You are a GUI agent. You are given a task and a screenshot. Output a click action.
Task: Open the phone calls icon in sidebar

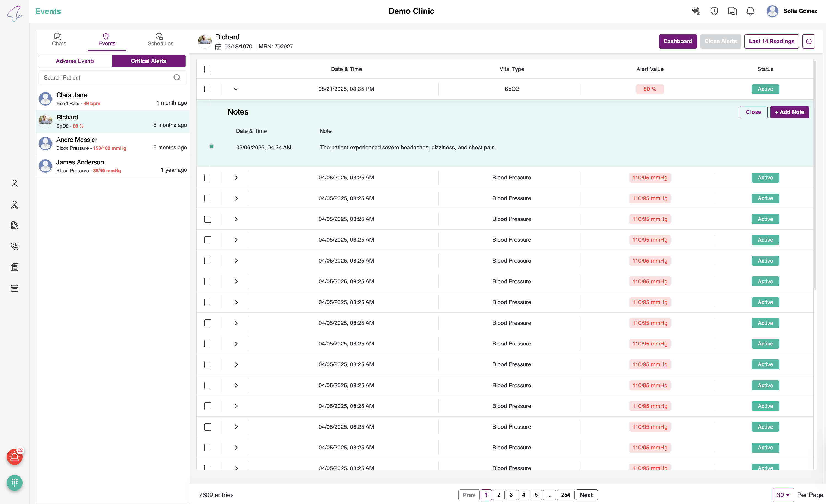tap(14, 246)
